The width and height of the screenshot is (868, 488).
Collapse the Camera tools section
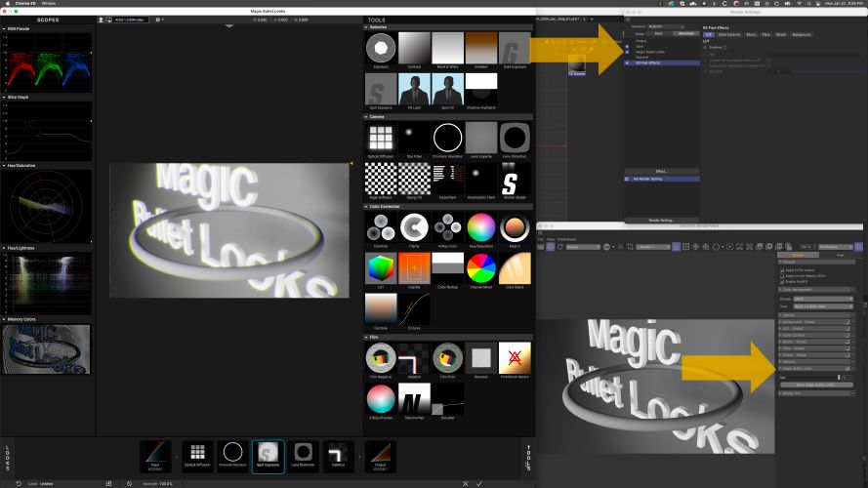(366, 117)
